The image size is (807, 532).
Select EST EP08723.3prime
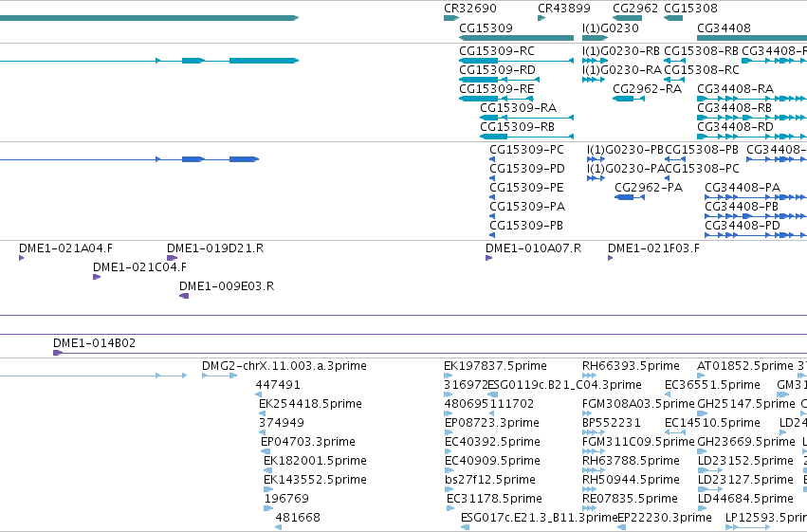coord(449,432)
